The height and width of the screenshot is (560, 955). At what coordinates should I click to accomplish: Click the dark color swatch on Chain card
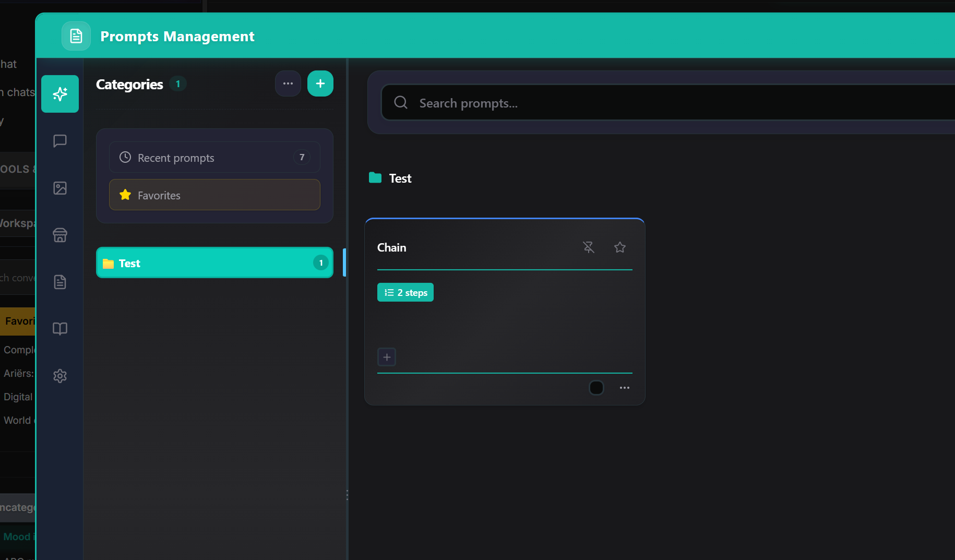[596, 388]
